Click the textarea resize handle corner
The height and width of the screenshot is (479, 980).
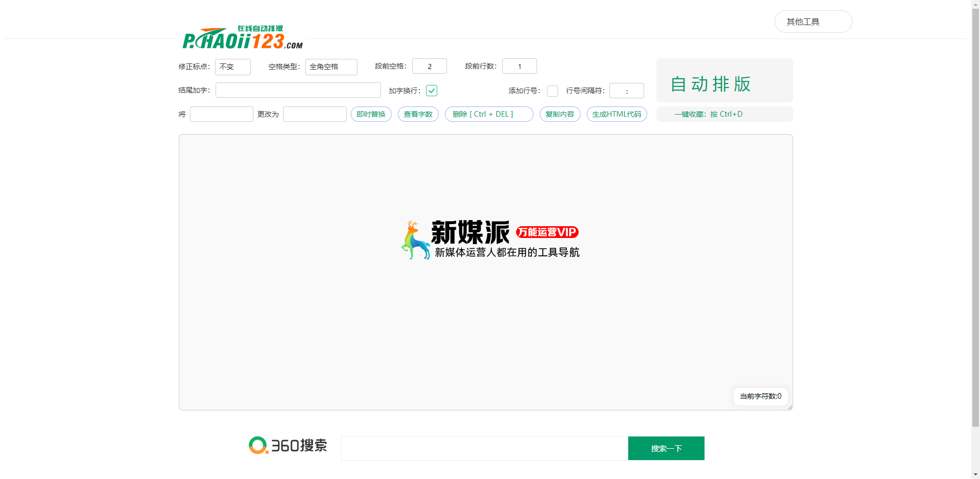tap(790, 407)
